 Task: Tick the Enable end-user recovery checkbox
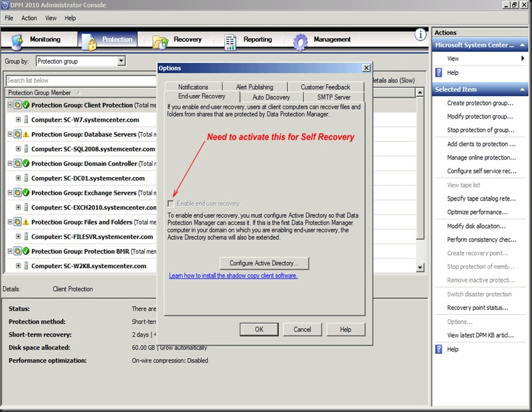pyautogui.click(x=171, y=204)
